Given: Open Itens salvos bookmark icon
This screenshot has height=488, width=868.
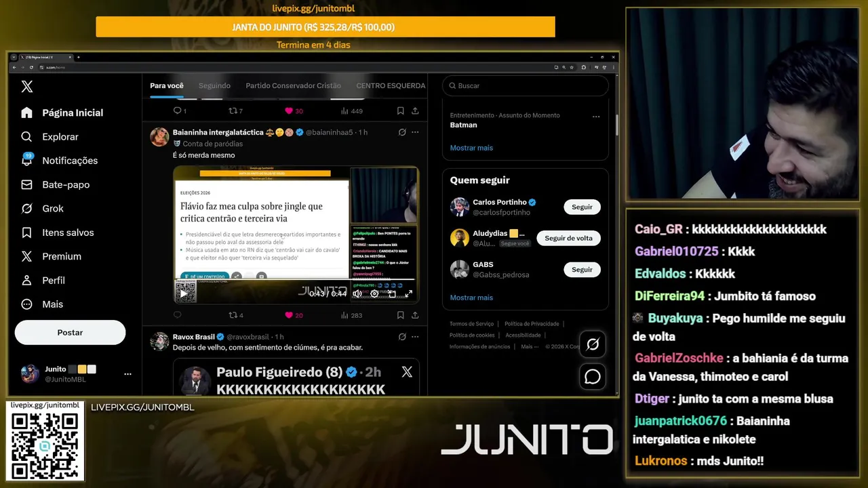Looking at the screenshot, I should click(x=26, y=232).
